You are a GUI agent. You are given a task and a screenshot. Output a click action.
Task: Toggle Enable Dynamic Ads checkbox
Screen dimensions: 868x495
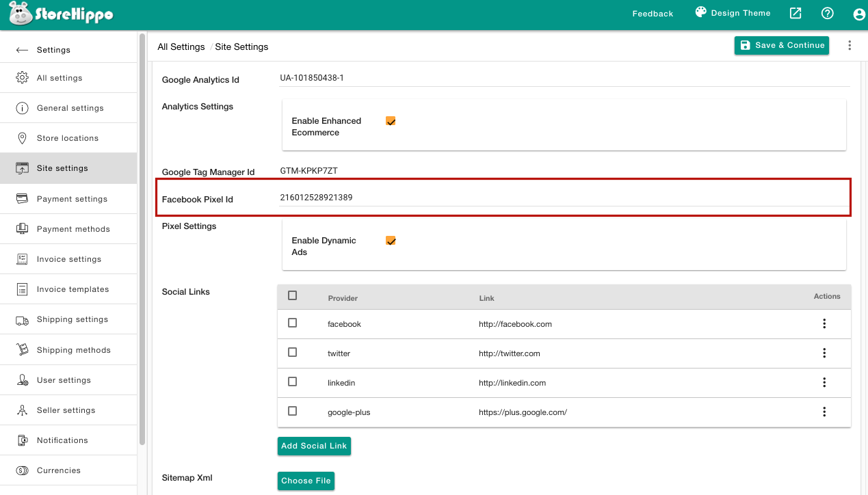tap(391, 241)
